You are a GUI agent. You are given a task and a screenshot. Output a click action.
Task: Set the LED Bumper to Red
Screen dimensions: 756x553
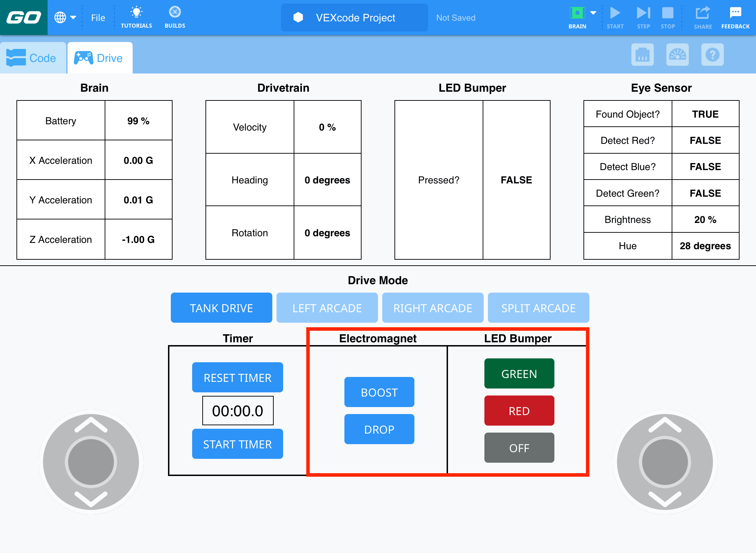pos(519,411)
